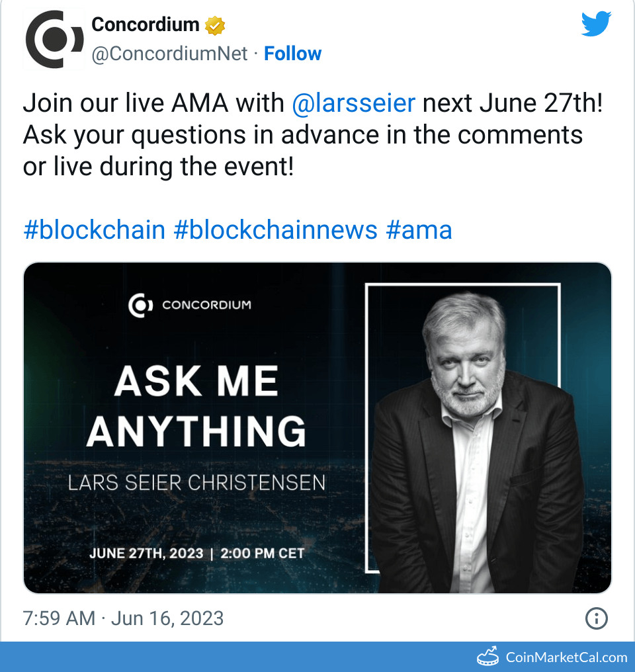This screenshot has width=635, height=672.
Task: Click the gold verified badge icon
Action: click(x=215, y=26)
